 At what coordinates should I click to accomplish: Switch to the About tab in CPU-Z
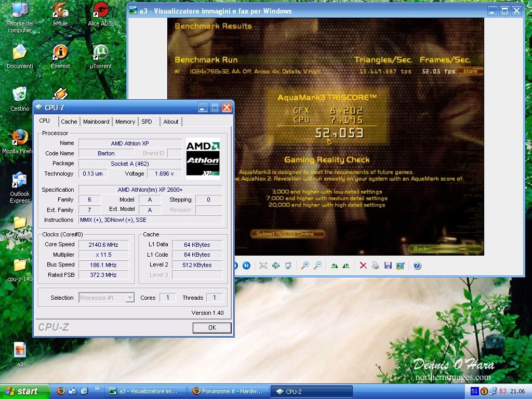pos(170,122)
